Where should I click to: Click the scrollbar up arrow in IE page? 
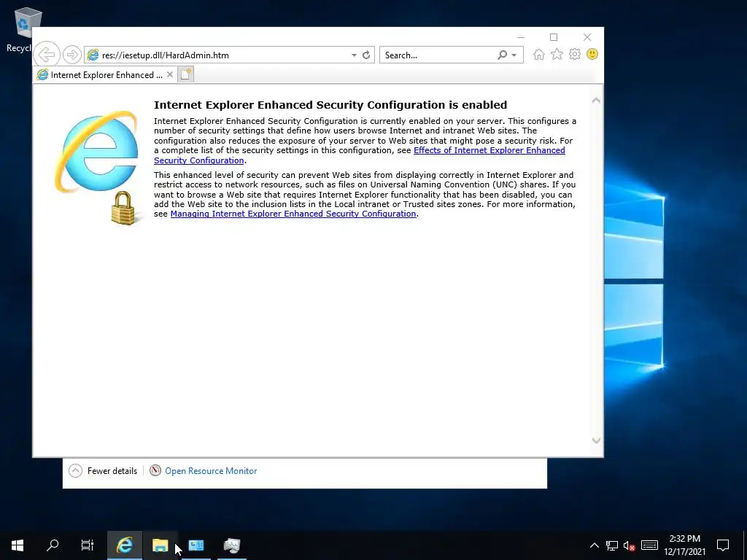click(596, 101)
